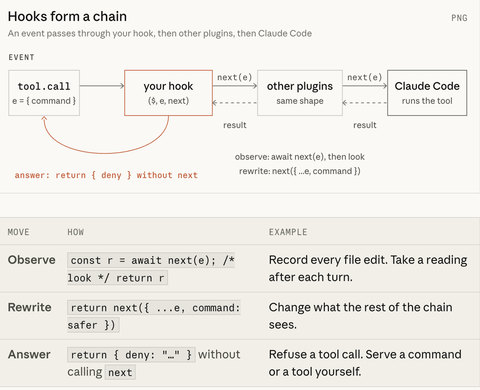Click the inline 'next' code chip
The width and height of the screenshot is (480, 390).
120,372
